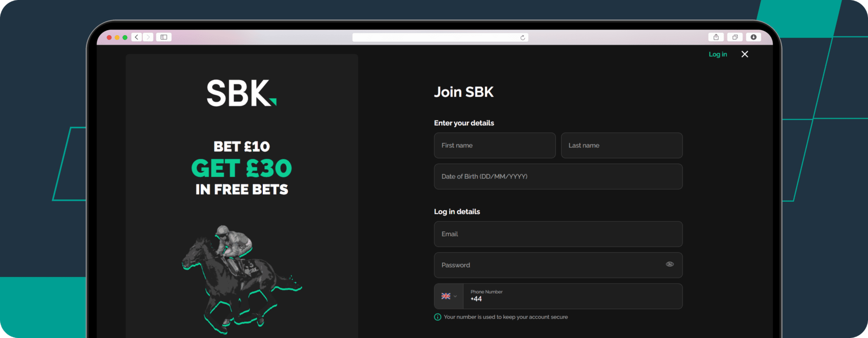Click the yellow minimize window button

coord(117,37)
